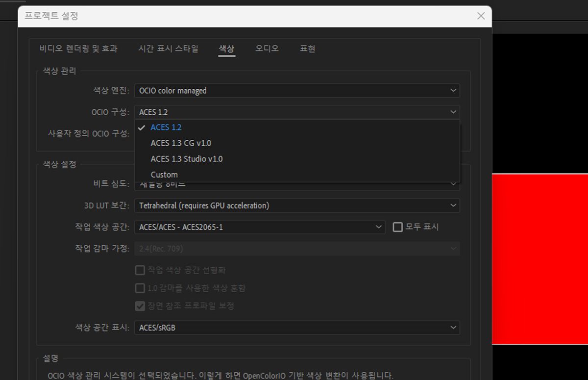Check 1.0 감마를 사용한 색상 혼합
The image size is (588, 380).
(x=140, y=288)
